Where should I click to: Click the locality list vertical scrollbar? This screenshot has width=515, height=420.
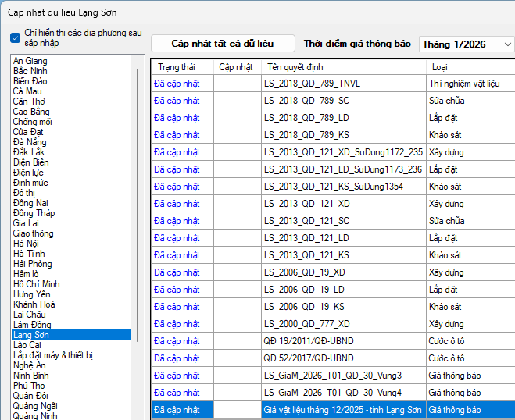pyautogui.click(x=138, y=203)
